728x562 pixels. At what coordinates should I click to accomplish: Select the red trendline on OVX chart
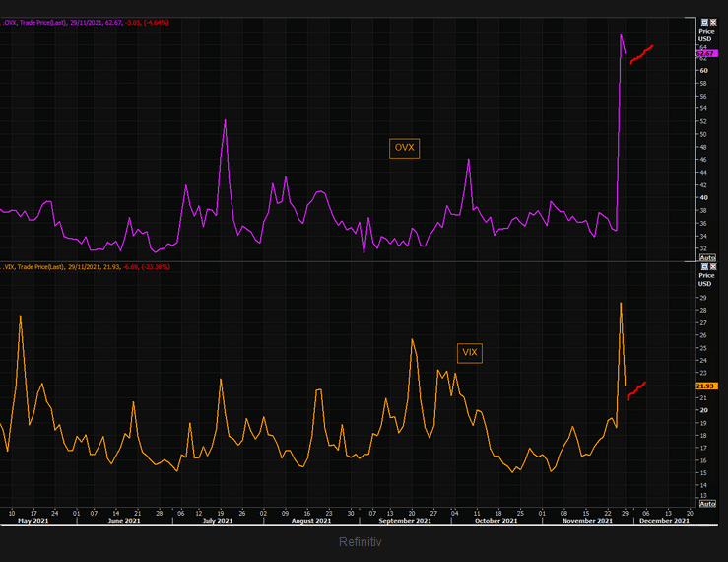pyautogui.click(x=641, y=55)
